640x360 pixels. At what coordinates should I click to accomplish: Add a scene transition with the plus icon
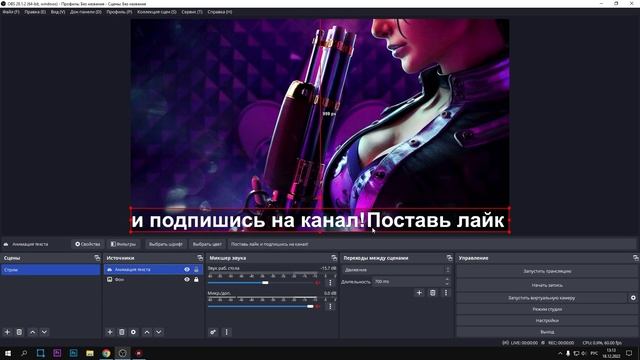point(419,293)
